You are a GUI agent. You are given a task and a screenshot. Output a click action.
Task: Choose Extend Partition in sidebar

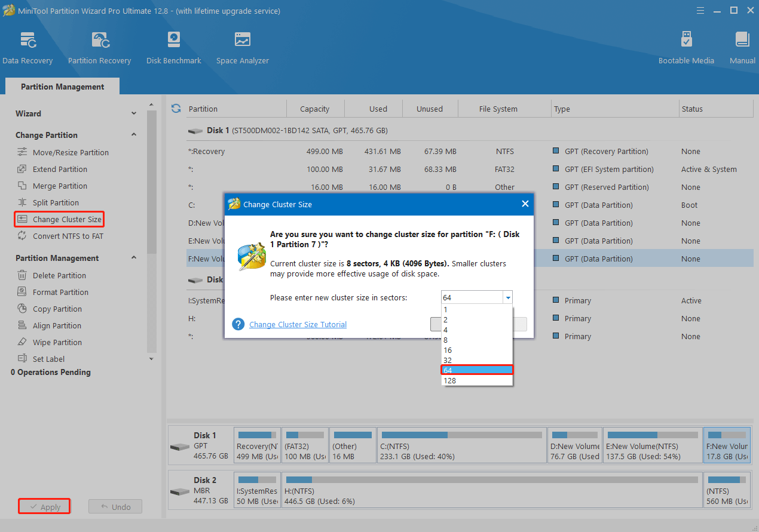(60, 169)
